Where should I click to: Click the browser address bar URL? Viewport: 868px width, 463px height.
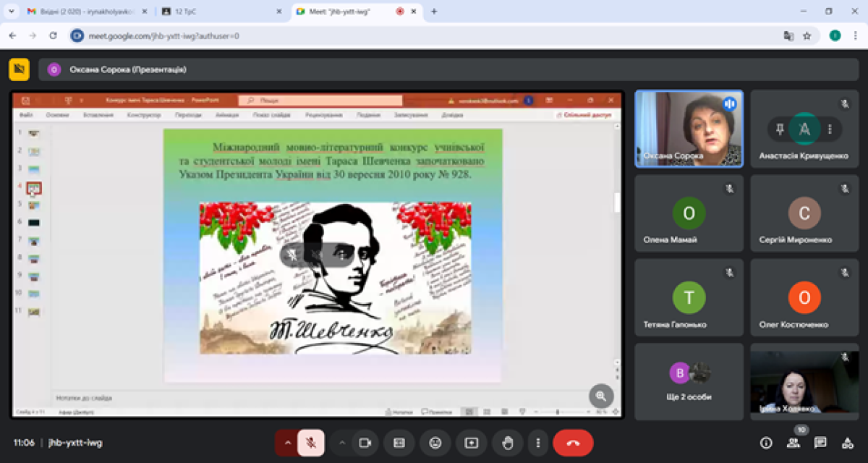(163, 35)
